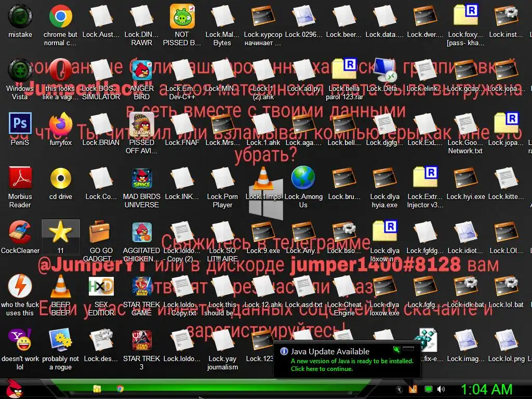Open the speaker volume tray icon
Screen dimensions: 532x399
(x=441, y=389)
